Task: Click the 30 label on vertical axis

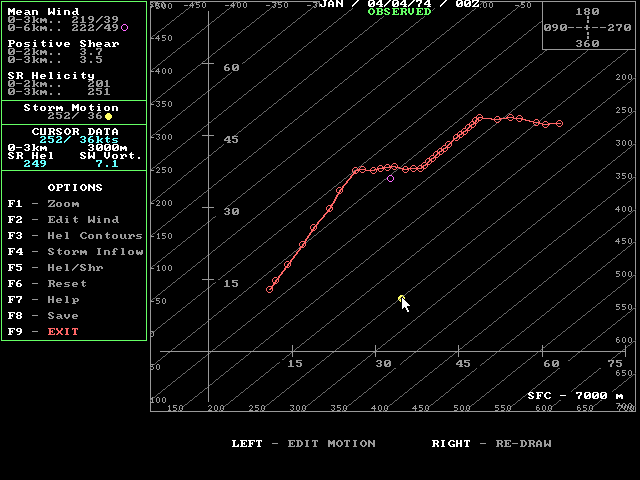Action: pyautogui.click(x=231, y=211)
